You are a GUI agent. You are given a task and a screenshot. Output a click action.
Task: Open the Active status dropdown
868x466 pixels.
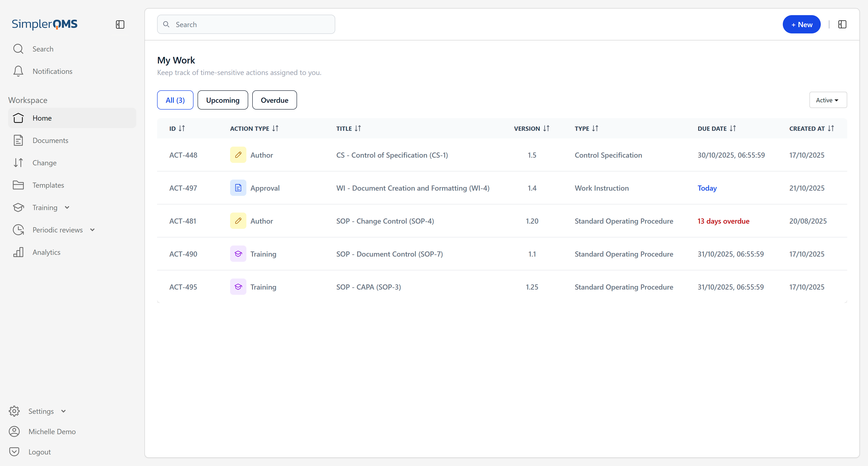[828, 100]
